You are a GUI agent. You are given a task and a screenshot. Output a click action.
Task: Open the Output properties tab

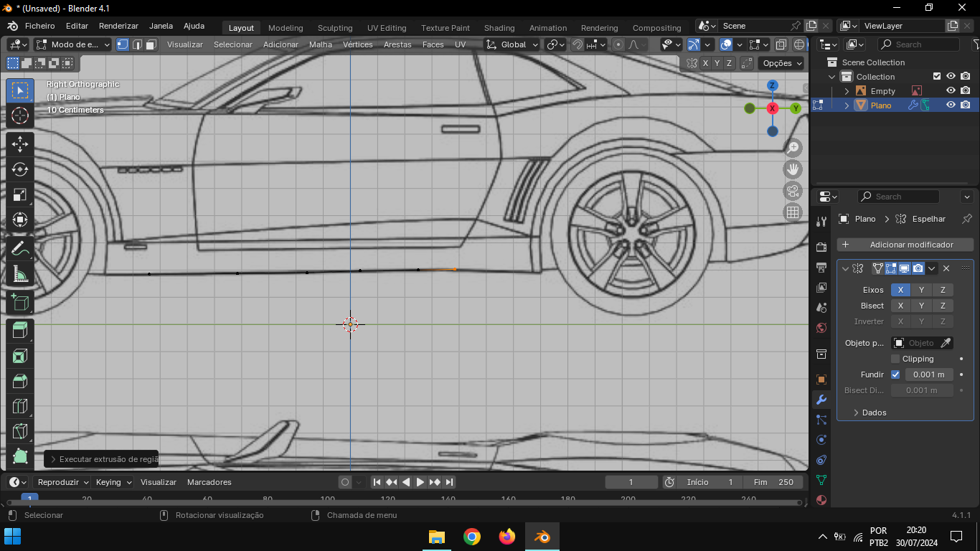click(821, 268)
